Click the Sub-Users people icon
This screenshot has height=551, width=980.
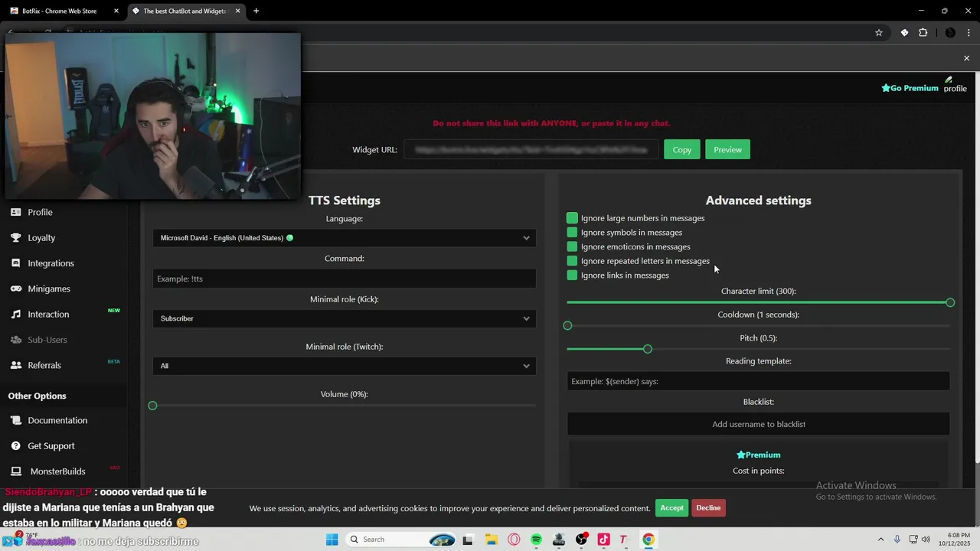(x=15, y=340)
